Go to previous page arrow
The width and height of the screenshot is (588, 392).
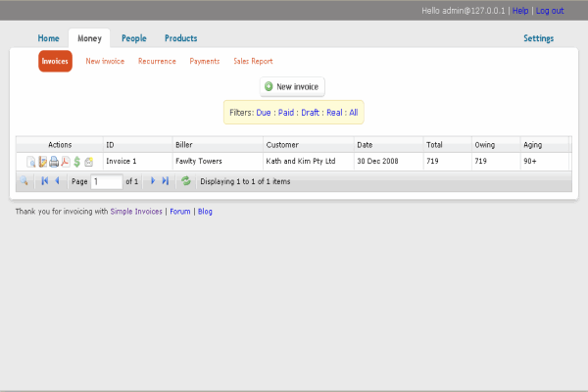(58, 181)
